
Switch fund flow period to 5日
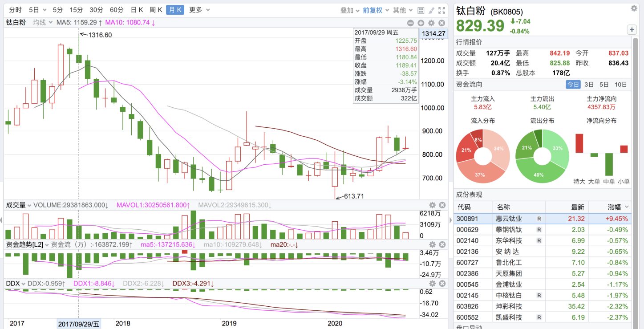coord(604,85)
